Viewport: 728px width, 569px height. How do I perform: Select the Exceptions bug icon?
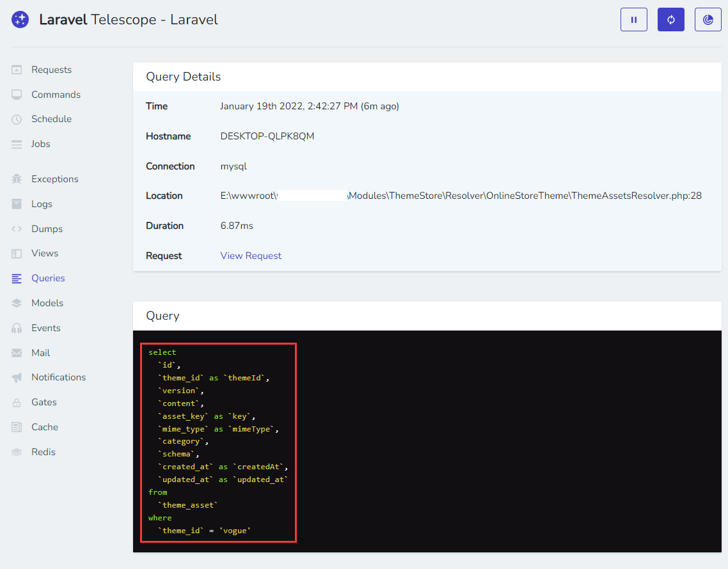(x=17, y=179)
